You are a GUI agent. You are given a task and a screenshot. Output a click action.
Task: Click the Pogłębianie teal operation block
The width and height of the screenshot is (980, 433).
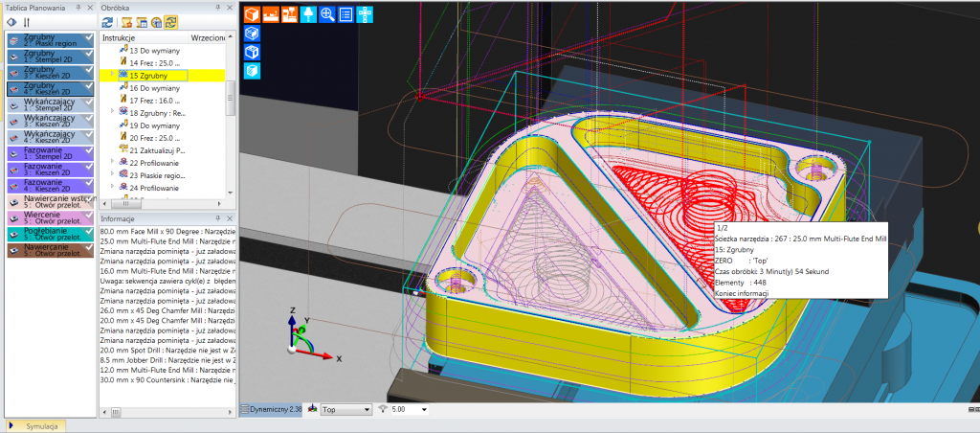click(x=48, y=236)
